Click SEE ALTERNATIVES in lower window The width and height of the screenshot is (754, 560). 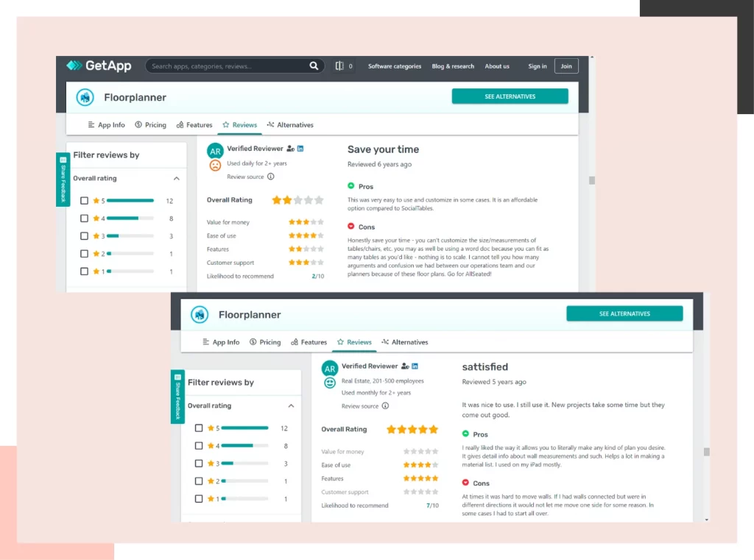click(x=624, y=313)
